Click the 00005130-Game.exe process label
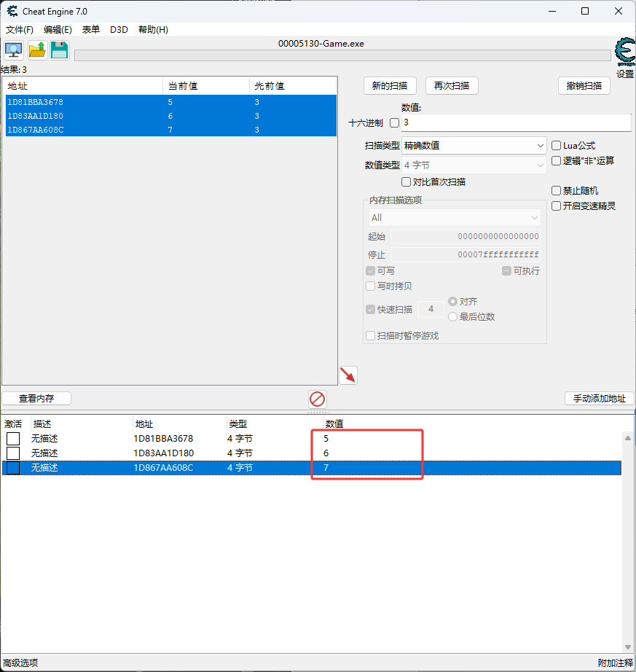 (321, 44)
